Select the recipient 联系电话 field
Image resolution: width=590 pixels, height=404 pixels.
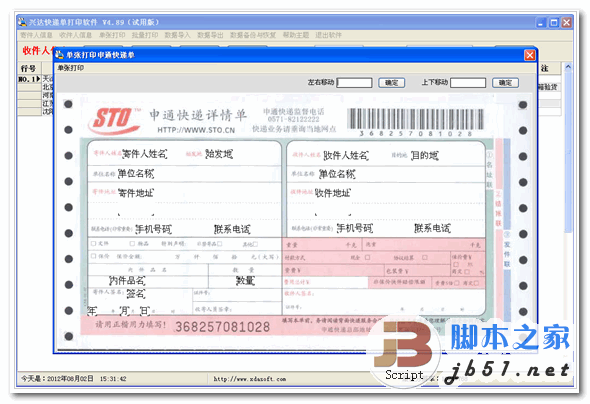pyautogui.click(x=432, y=228)
